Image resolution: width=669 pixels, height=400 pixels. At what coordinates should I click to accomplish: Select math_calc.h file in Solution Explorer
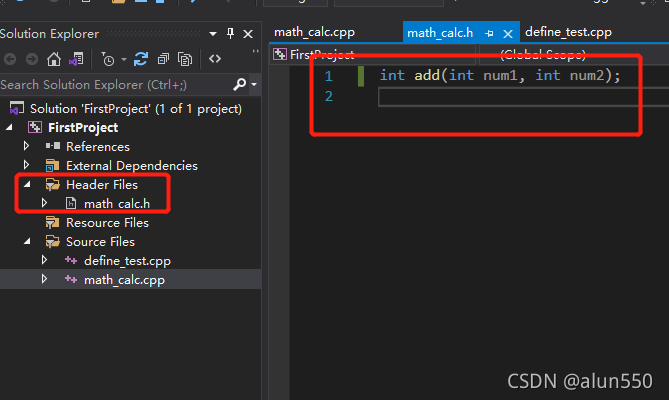(117, 204)
